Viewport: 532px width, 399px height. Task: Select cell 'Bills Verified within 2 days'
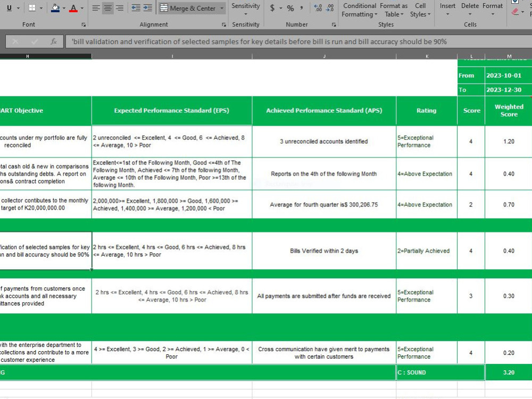[324, 251]
